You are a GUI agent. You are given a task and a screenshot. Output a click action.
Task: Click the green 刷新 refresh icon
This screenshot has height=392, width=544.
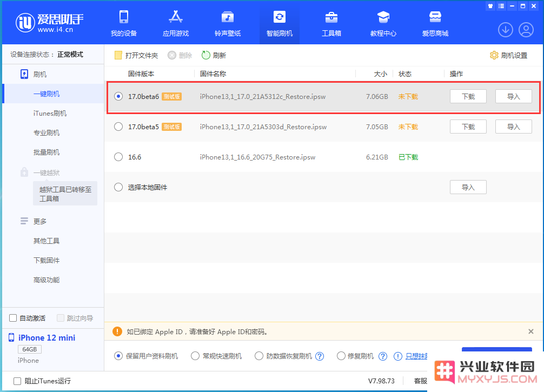coord(205,55)
